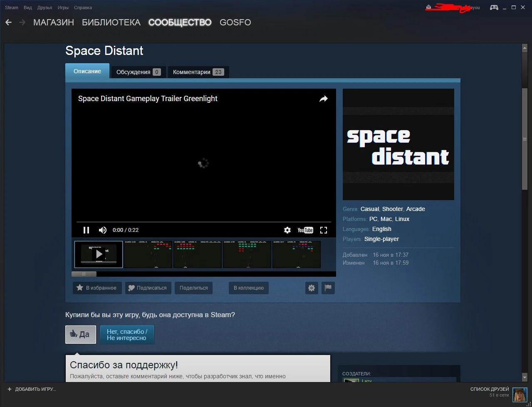Share the video with the arrow icon
532x407 pixels.
[x=323, y=99]
